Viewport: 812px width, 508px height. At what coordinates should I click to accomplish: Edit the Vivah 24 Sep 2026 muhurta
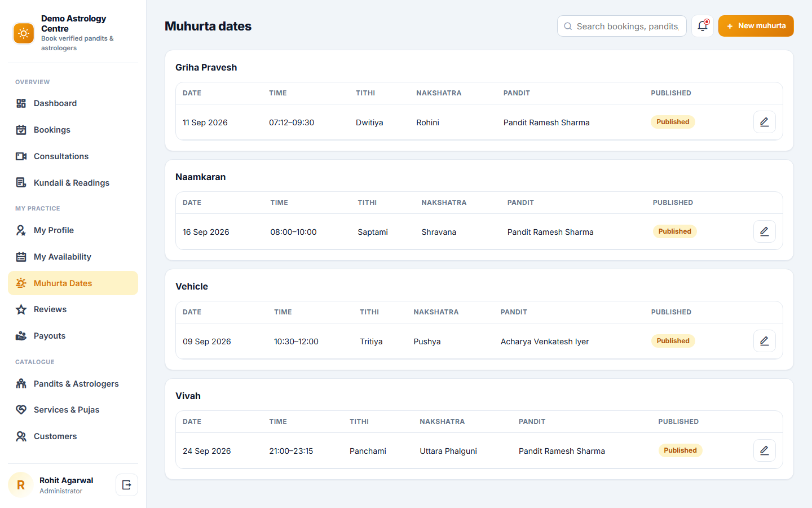click(765, 450)
